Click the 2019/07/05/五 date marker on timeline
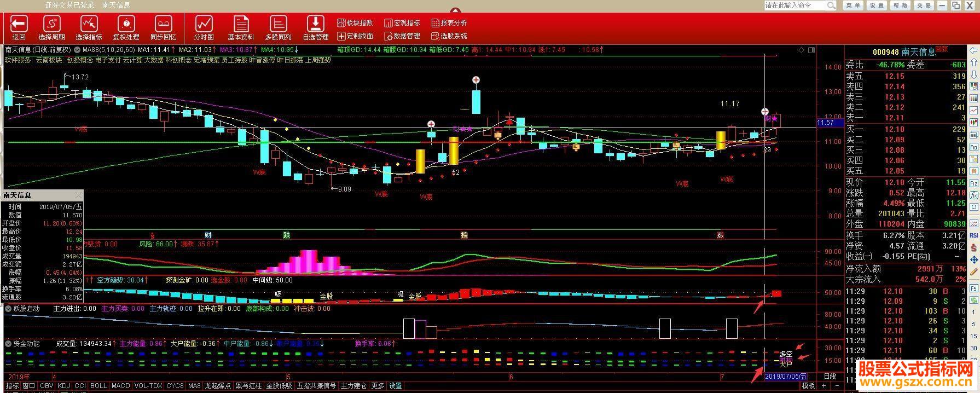 [785, 377]
